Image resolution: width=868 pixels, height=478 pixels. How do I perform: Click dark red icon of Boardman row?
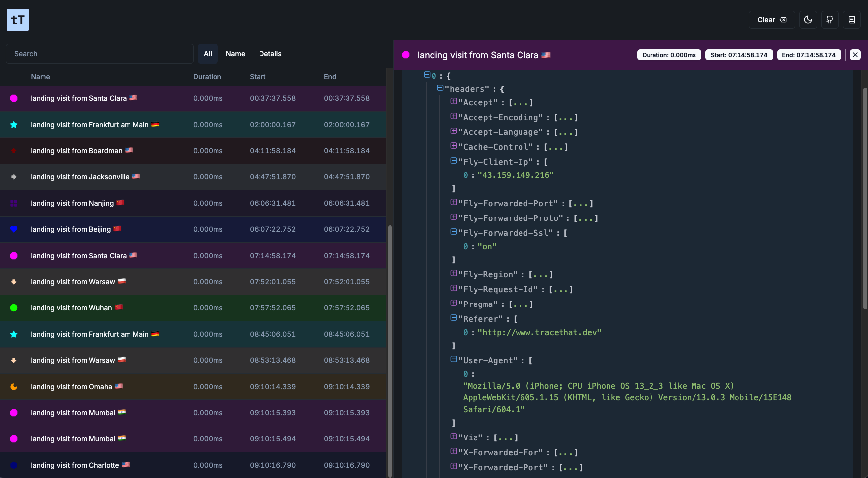pos(14,151)
